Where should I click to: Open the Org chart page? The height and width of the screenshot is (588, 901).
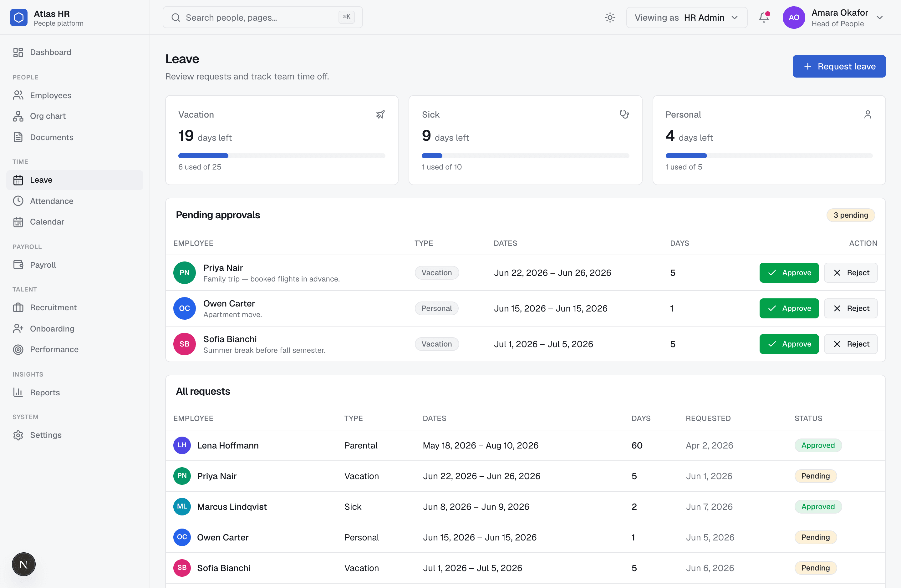point(74,116)
